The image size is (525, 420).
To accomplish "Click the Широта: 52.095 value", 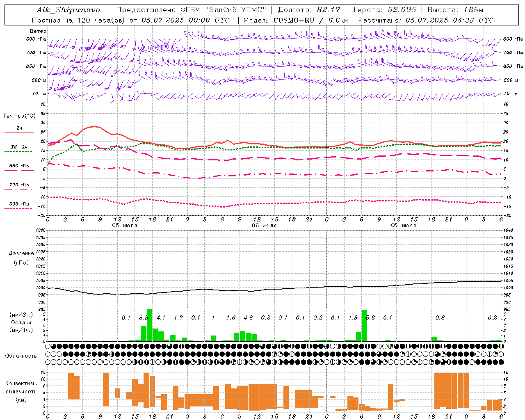I will (384, 10).
